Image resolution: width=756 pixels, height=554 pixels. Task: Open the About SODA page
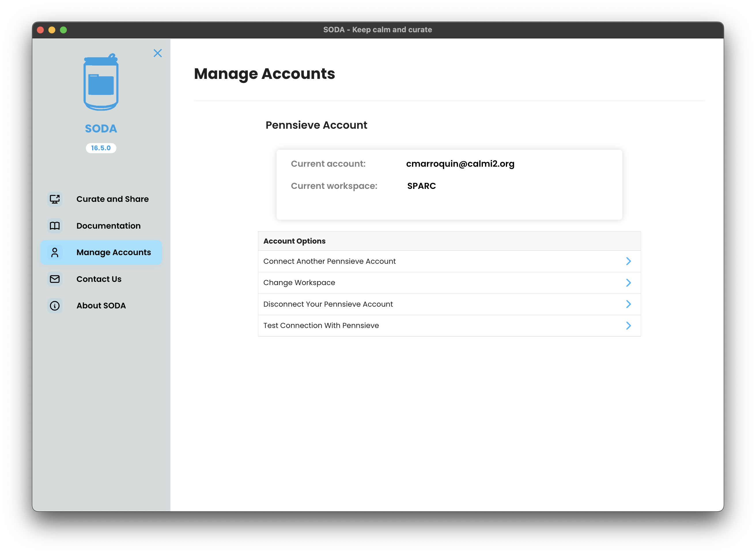pyautogui.click(x=101, y=306)
